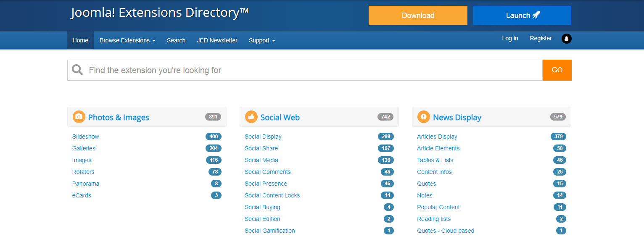Click the 3 badge beside eCards
The width and height of the screenshot is (644, 247).
click(x=216, y=195)
